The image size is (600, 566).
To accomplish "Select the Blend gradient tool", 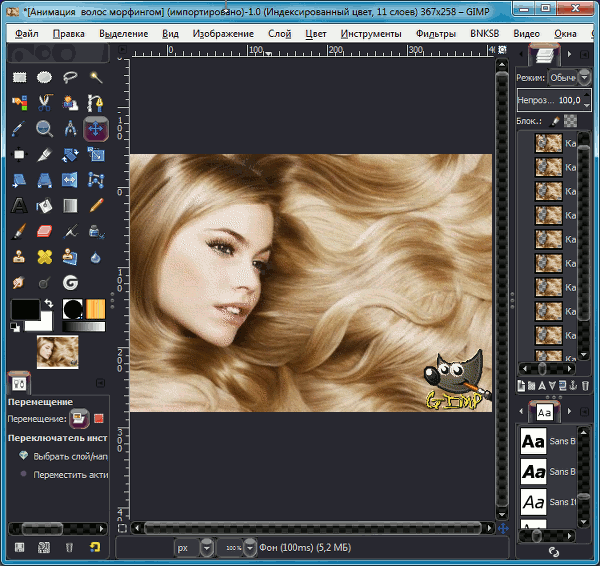I will coord(70,206).
